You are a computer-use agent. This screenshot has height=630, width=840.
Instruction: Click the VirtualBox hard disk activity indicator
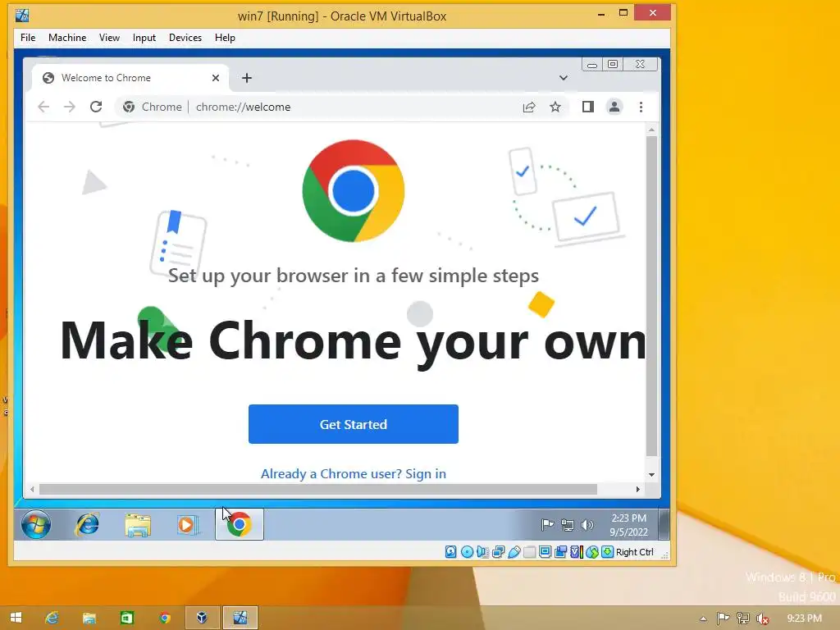coord(451,552)
